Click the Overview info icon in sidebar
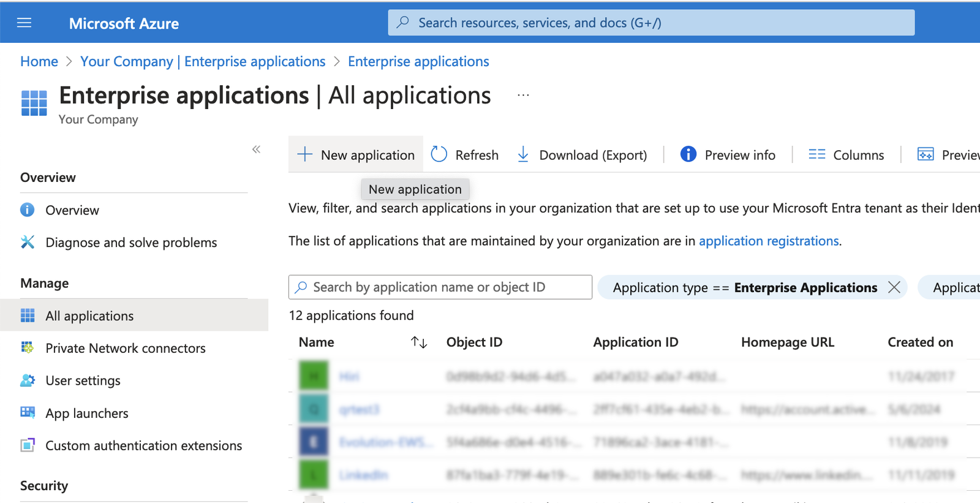The image size is (980, 503). coord(28,210)
